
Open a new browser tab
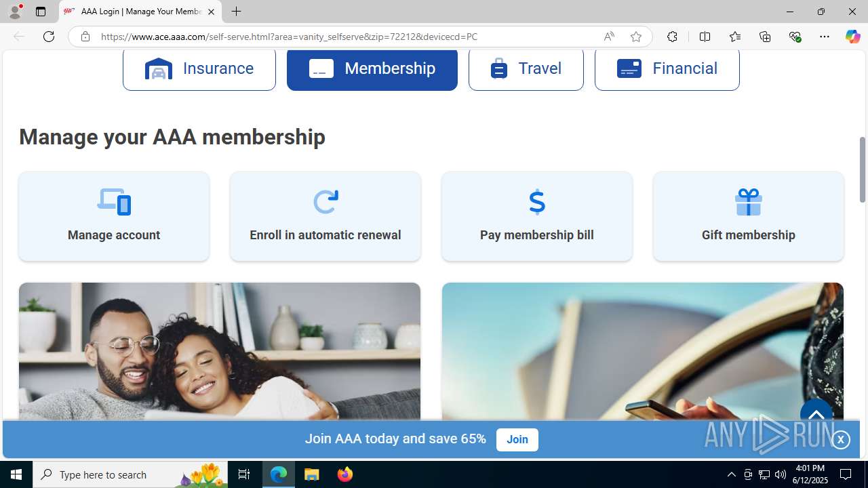click(236, 12)
